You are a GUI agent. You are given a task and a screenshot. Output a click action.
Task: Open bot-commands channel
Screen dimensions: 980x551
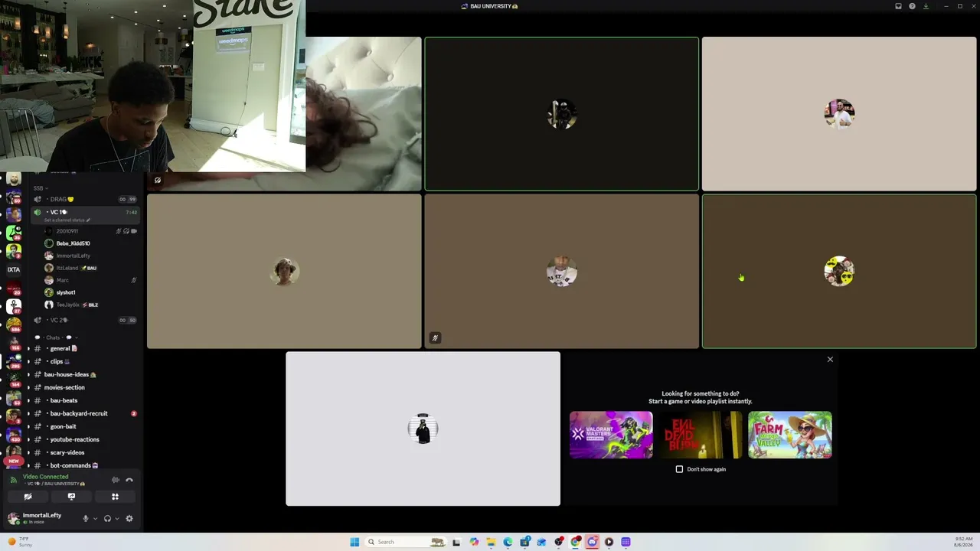(84, 465)
